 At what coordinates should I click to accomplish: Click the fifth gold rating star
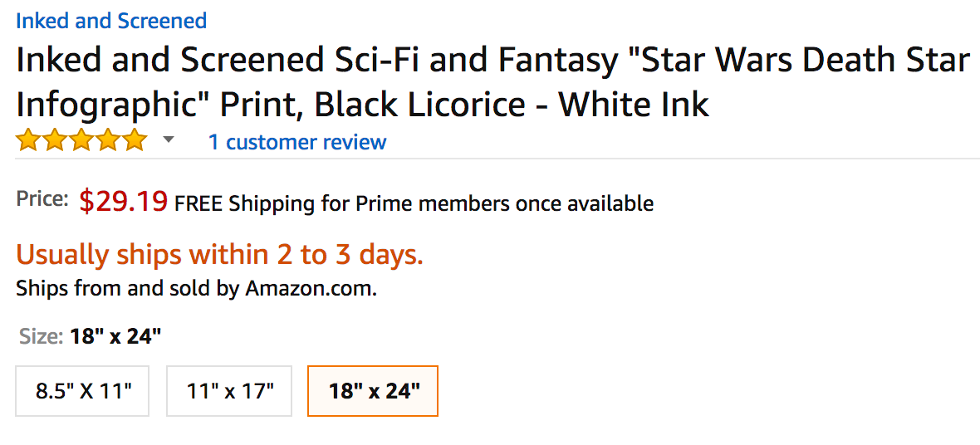click(134, 141)
